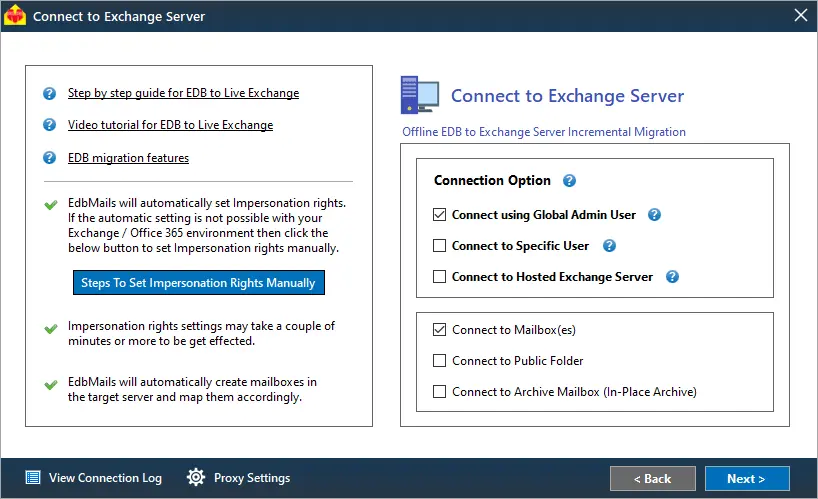Open Steps To Set Impersonation Rights Manually

tap(199, 283)
